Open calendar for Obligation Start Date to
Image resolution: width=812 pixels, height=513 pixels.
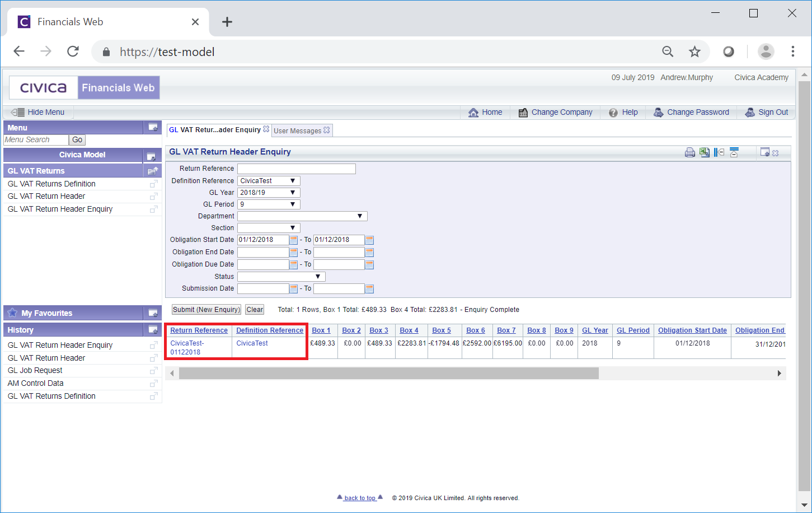pyautogui.click(x=369, y=240)
